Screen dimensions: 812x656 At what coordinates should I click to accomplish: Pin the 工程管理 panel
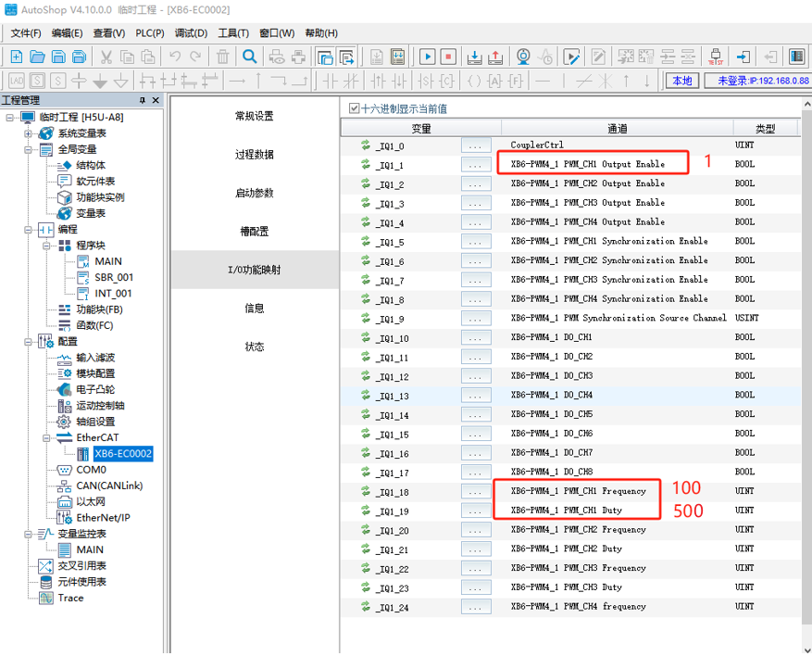[x=143, y=100]
